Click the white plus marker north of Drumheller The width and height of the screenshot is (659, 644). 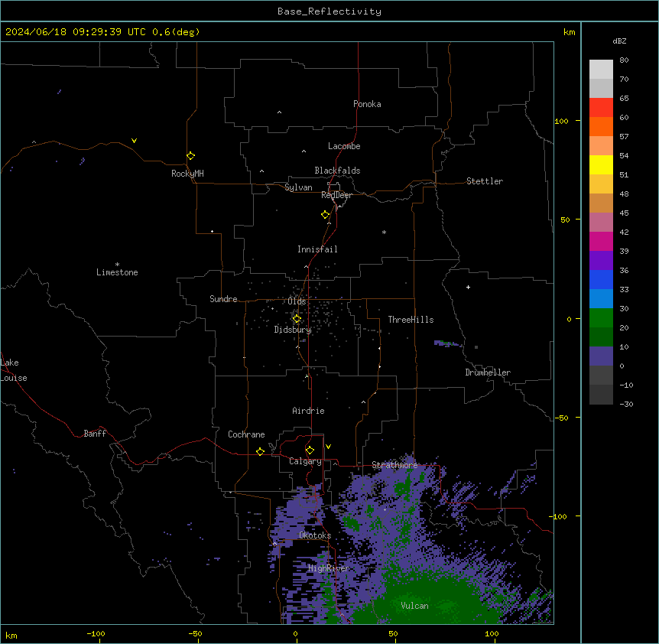[x=468, y=287]
